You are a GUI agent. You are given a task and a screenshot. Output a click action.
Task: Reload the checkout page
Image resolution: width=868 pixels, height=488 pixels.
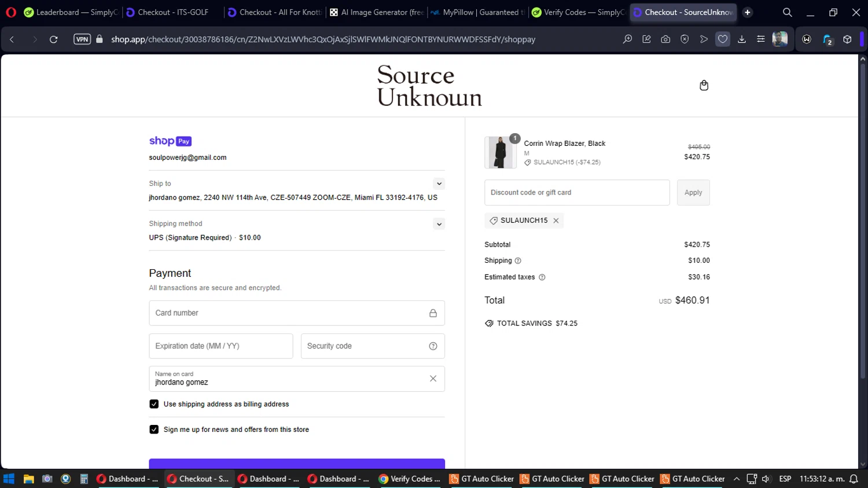(x=54, y=39)
